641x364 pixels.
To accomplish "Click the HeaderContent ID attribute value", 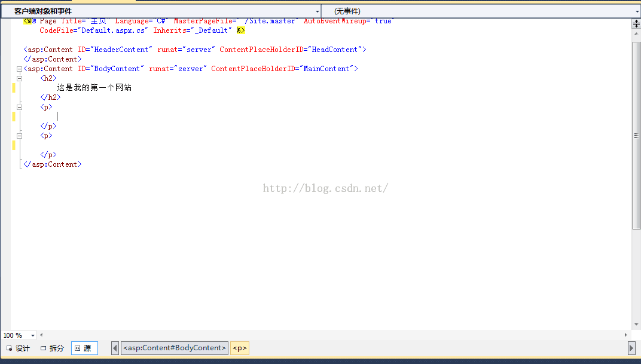I will 121,50.
